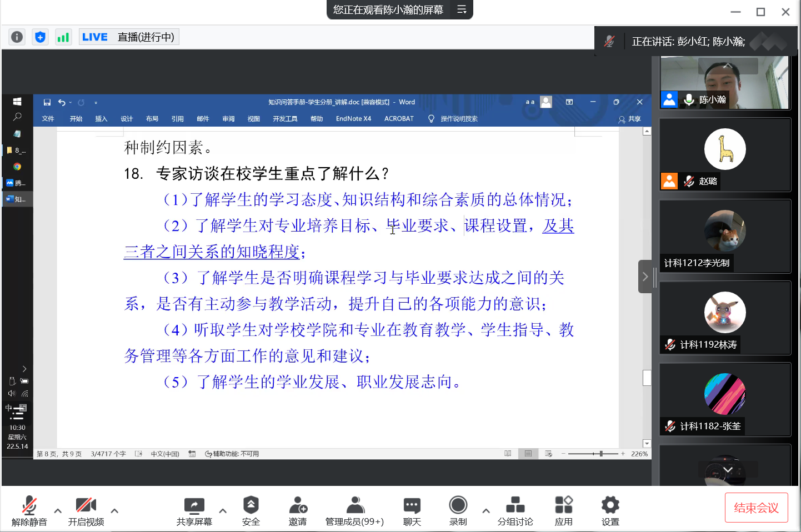The height and width of the screenshot is (532, 801).
Task: Click End Meeting (结束会议) button
Action: tap(756, 508)
